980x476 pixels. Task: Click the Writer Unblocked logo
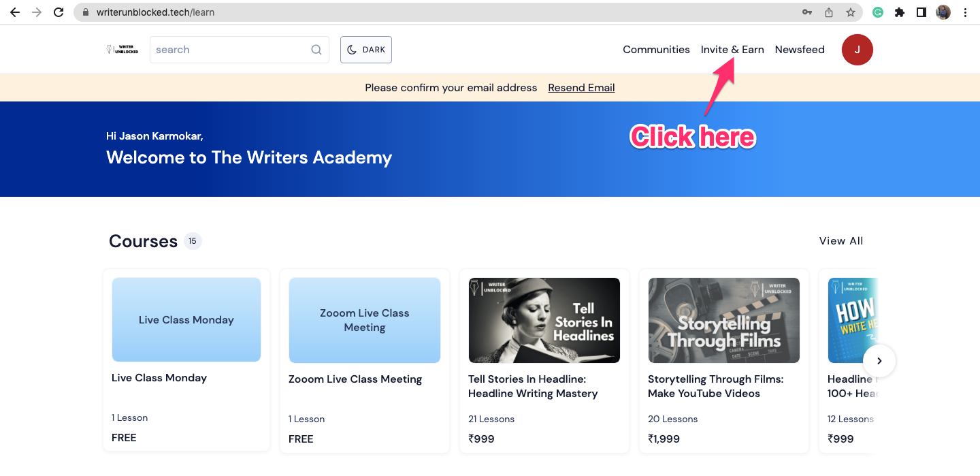pyautogui.click(x=122, y=50)
